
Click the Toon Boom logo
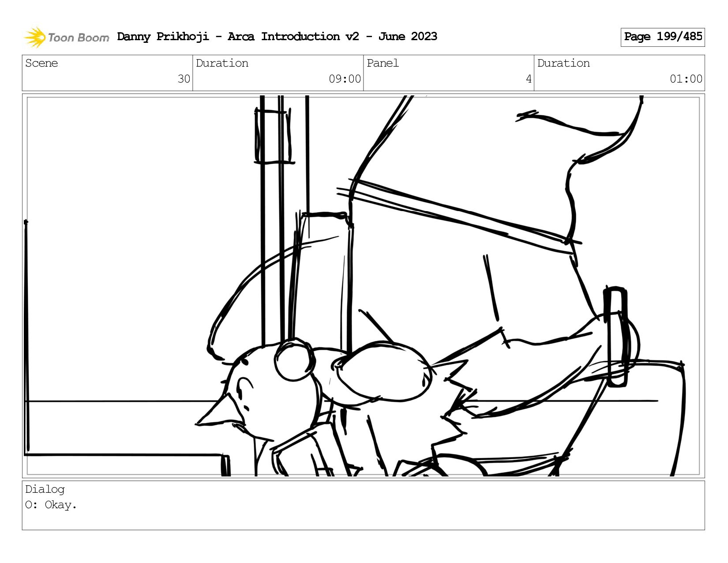pos(66,37)
